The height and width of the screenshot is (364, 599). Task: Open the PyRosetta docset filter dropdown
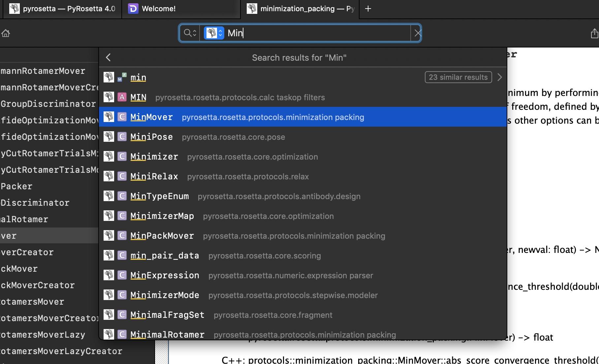click(214, 33)
